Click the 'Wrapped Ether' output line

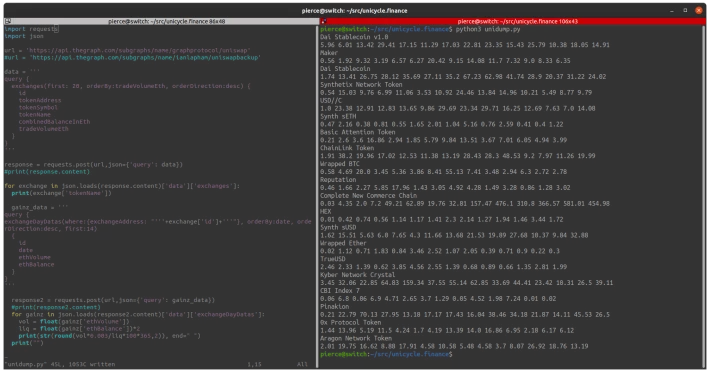(x=343, y=243)
